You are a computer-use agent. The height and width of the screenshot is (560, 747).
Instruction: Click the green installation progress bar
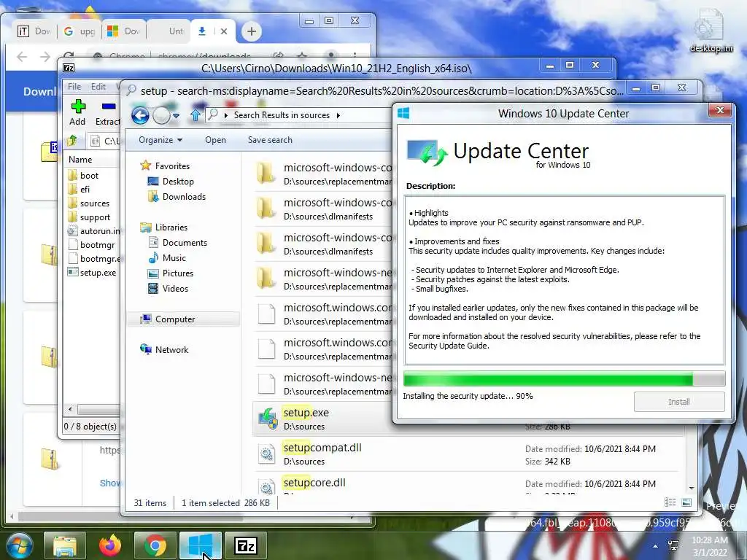click(564, 379)
